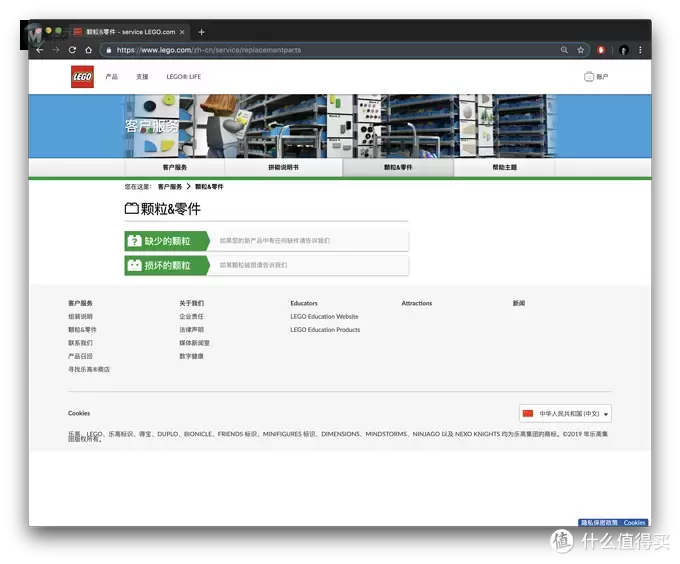The image size is (680, 564).
Task: Open footer link 企业责任
Action: point(192,316)
